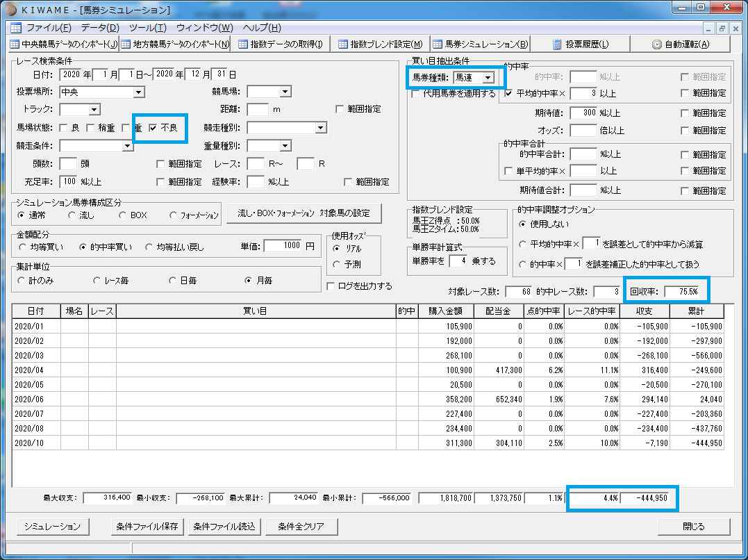748x560 pixels.
Task: Select the BOX ticket composition radio
Action: (123, 215)
